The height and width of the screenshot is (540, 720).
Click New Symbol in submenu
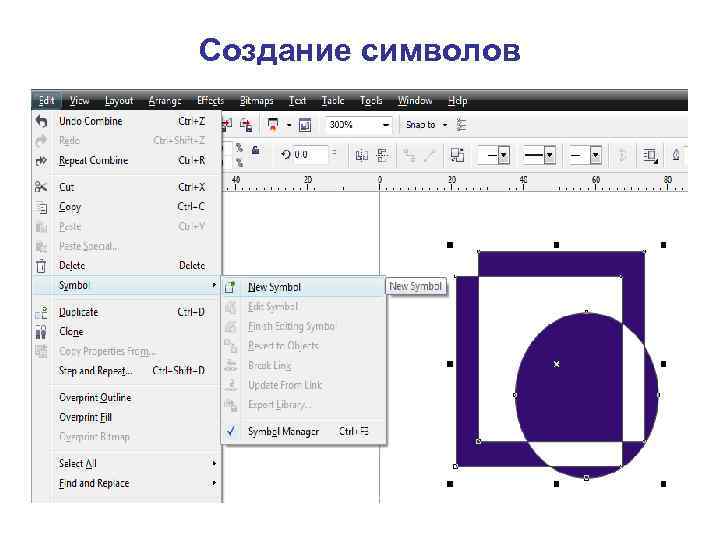click(x=304, y=287)
